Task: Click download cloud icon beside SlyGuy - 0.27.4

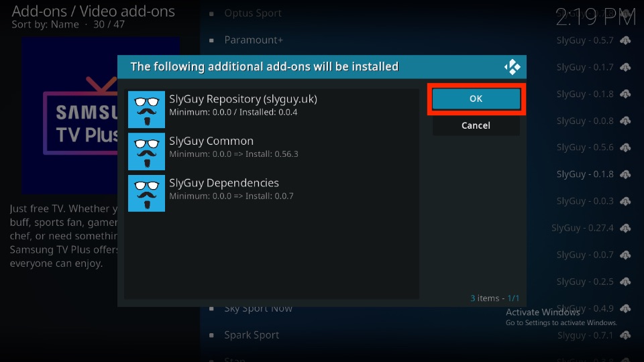Action: click(x=625, y=228)
